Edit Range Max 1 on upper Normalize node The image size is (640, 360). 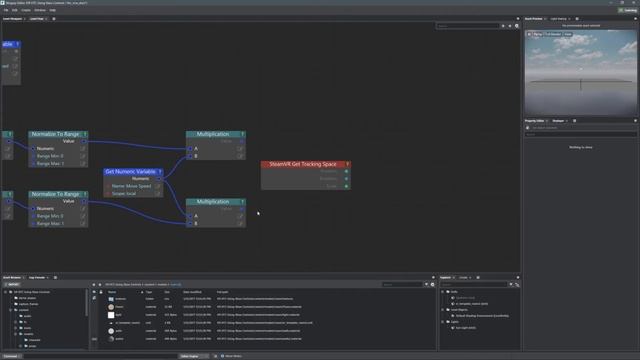(x=83, y=164)
